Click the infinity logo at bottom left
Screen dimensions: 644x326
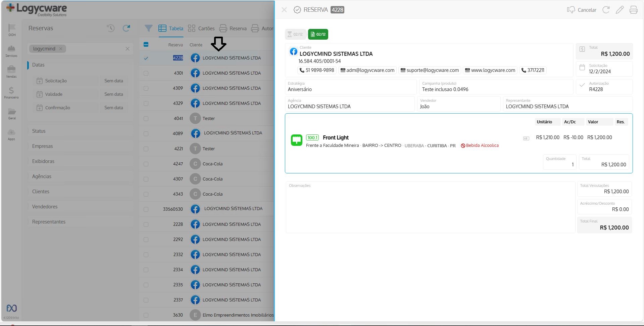[x=12, y=308]
